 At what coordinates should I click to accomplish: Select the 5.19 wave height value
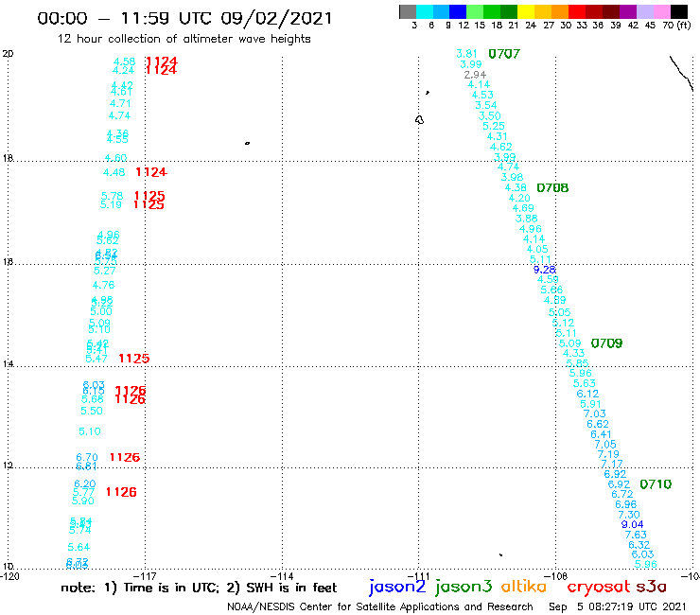[111, 205]
